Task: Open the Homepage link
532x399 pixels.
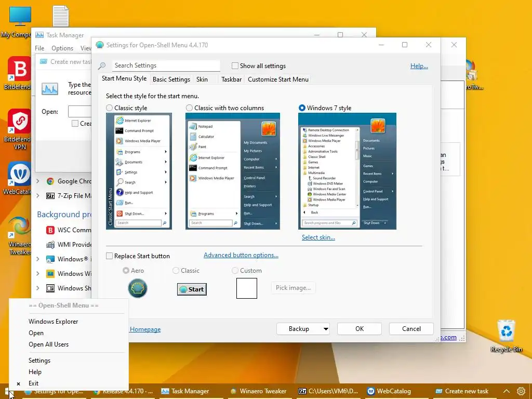Action: [x=145, y=329]
